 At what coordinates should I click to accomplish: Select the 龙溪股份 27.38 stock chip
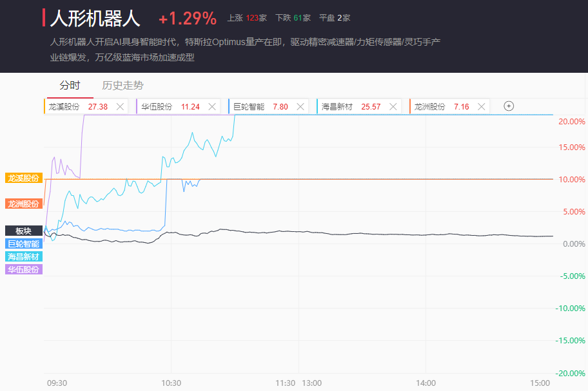(78, 107)
